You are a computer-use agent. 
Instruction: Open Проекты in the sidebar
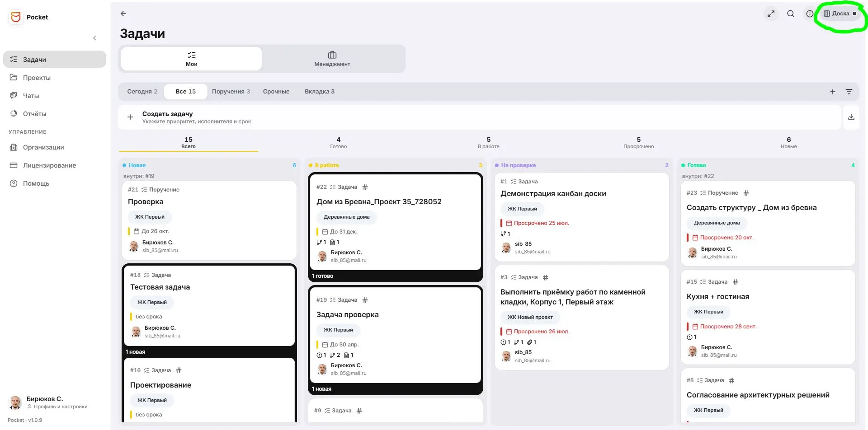coord(55,78)
